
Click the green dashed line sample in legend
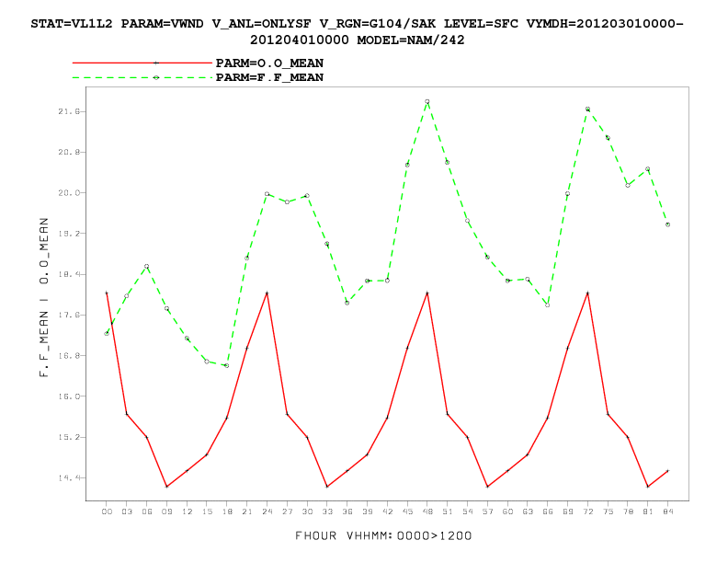point(142,77)
